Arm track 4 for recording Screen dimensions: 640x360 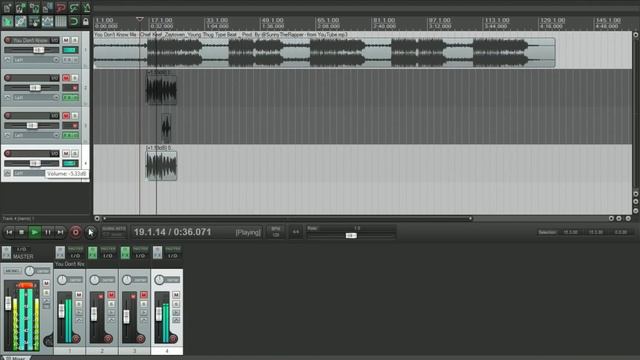tap(8, 153)
